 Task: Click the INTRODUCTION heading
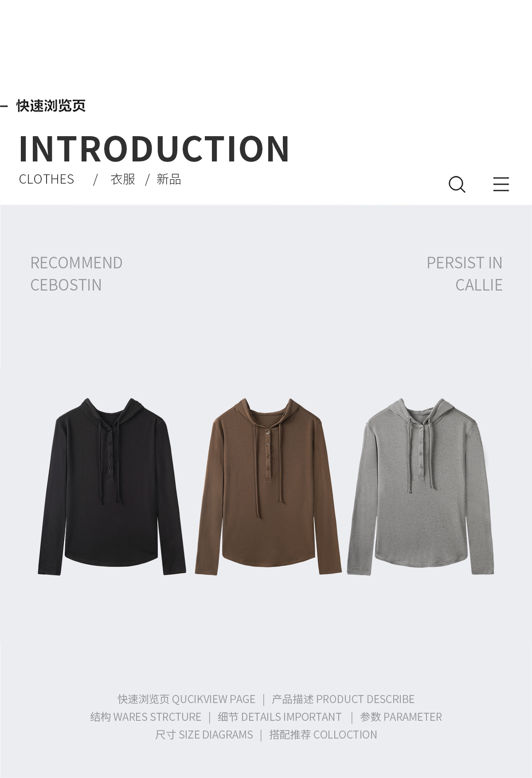pos(154,149)
